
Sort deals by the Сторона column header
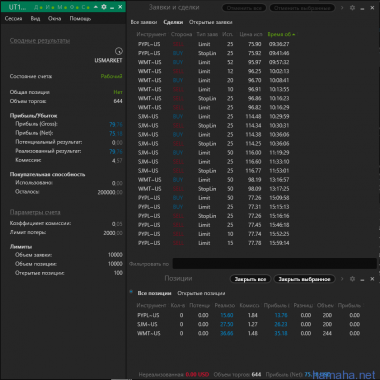coord(181,34)
